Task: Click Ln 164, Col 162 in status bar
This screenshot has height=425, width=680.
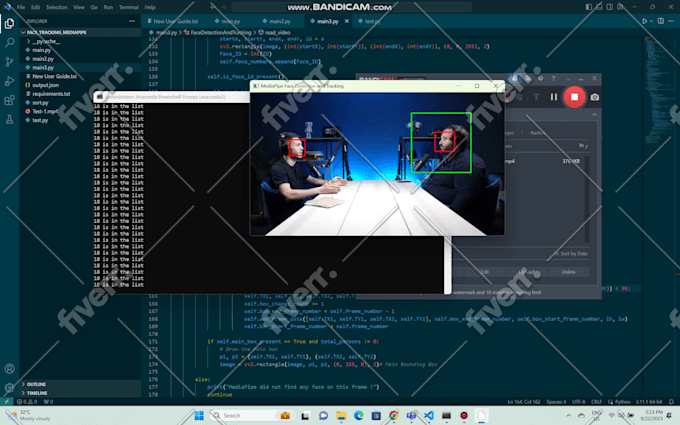Action: click(524, 402)
